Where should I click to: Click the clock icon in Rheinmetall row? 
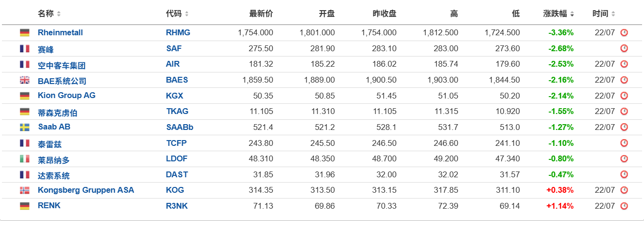tap(624, 32)
